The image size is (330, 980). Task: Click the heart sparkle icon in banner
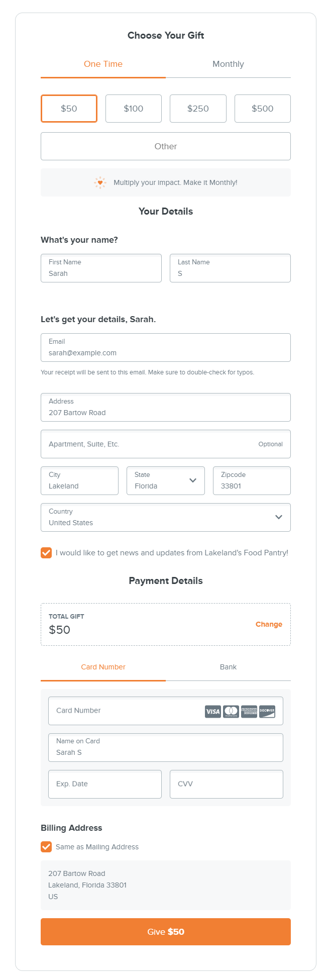tap(100, 182)
